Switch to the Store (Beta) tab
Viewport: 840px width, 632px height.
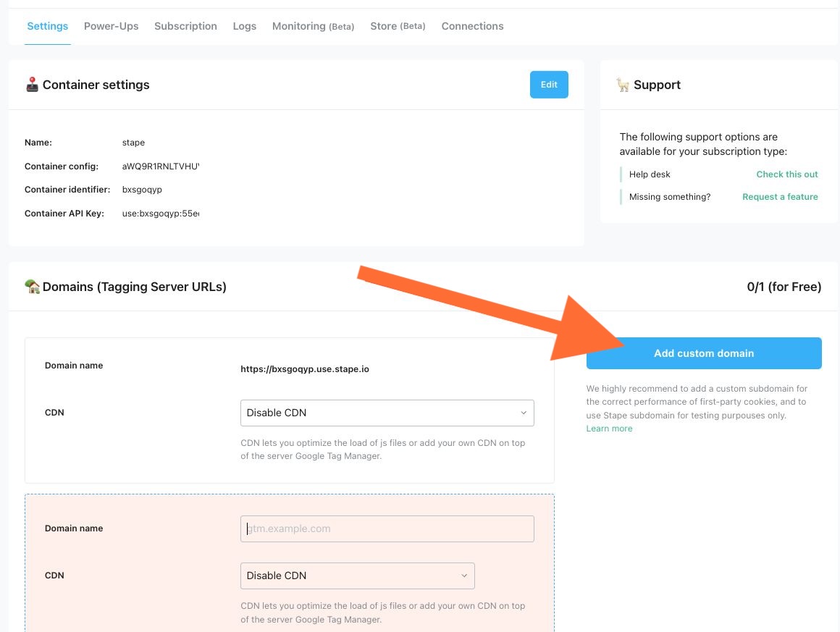398,26
